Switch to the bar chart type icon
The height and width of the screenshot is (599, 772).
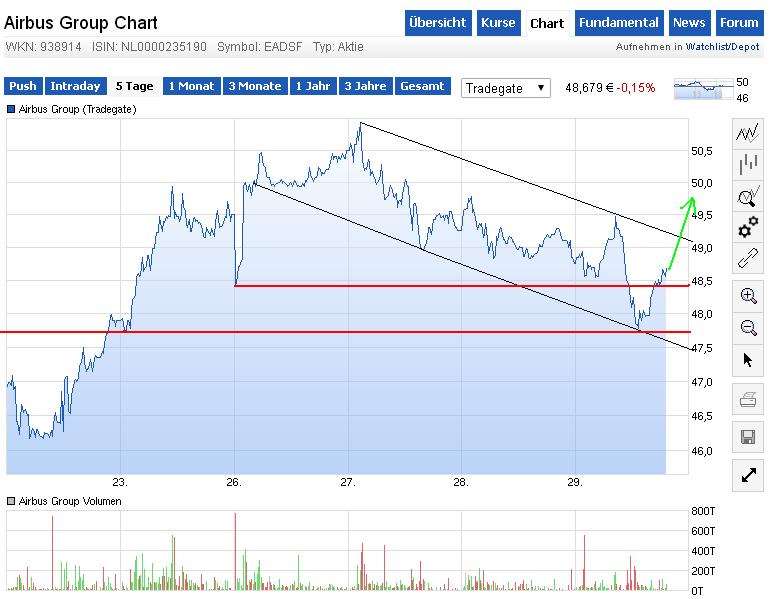(x=747, y=165)
